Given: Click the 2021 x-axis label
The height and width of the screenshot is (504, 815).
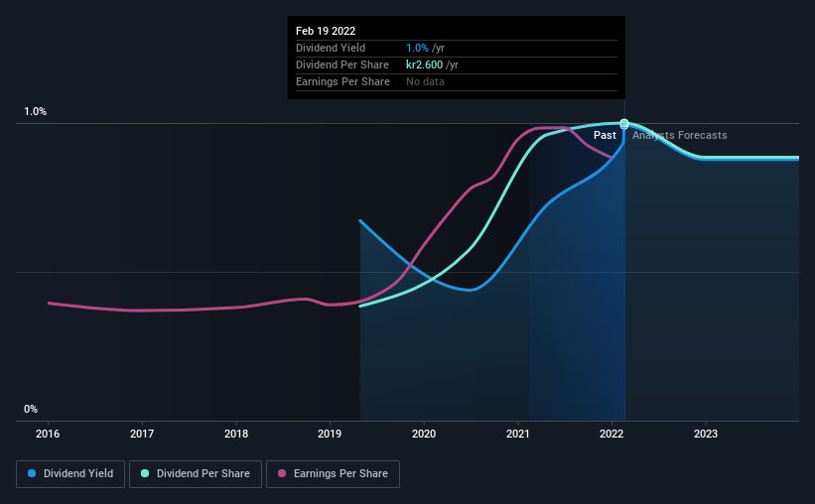Looking at the screenshot, I should coord(518,434).
